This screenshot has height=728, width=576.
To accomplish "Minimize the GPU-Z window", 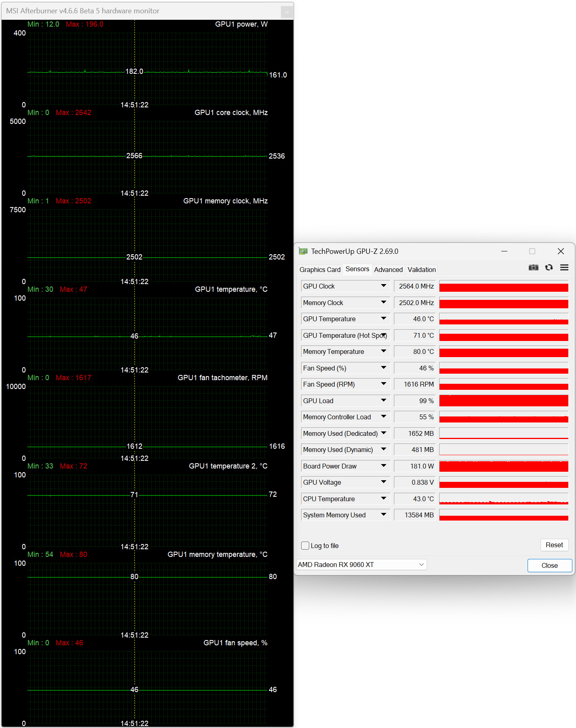I will pyautogui.click(x=504, y=251).
